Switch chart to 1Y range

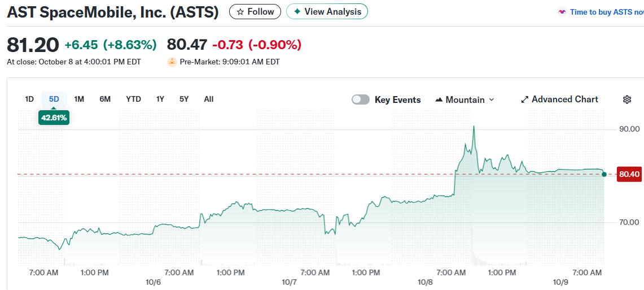[160, 99]
